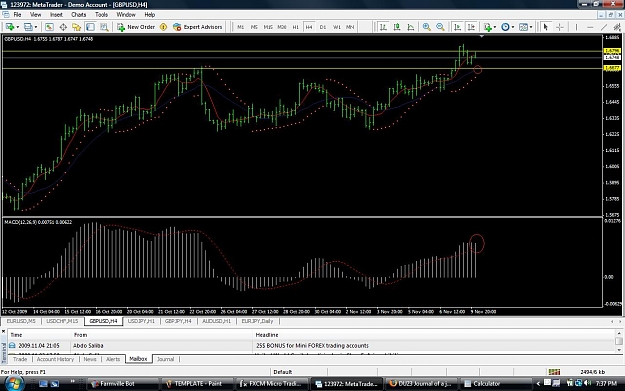Select Bar Chart display icon
Screen dimensions: 625x391
coord(383,27)
